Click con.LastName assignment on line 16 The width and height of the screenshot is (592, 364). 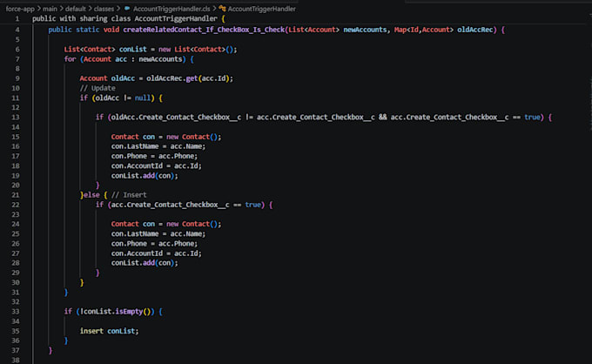(158, 146)
